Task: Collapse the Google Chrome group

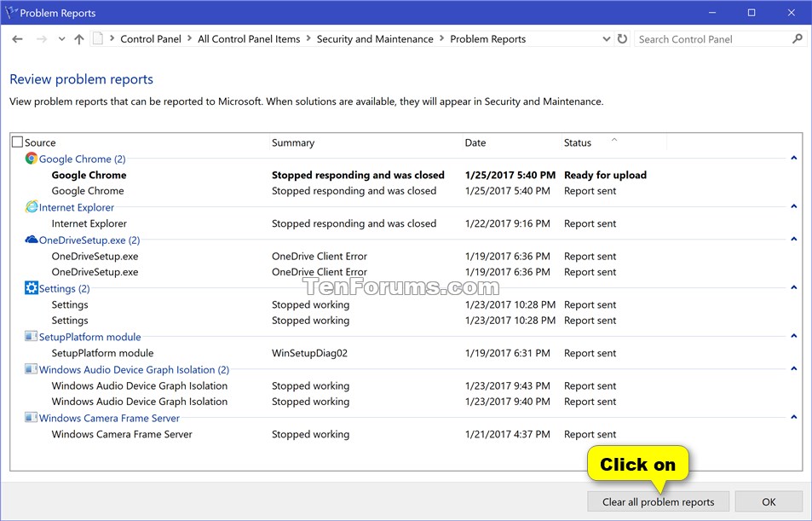Action: tap(794, 158)
